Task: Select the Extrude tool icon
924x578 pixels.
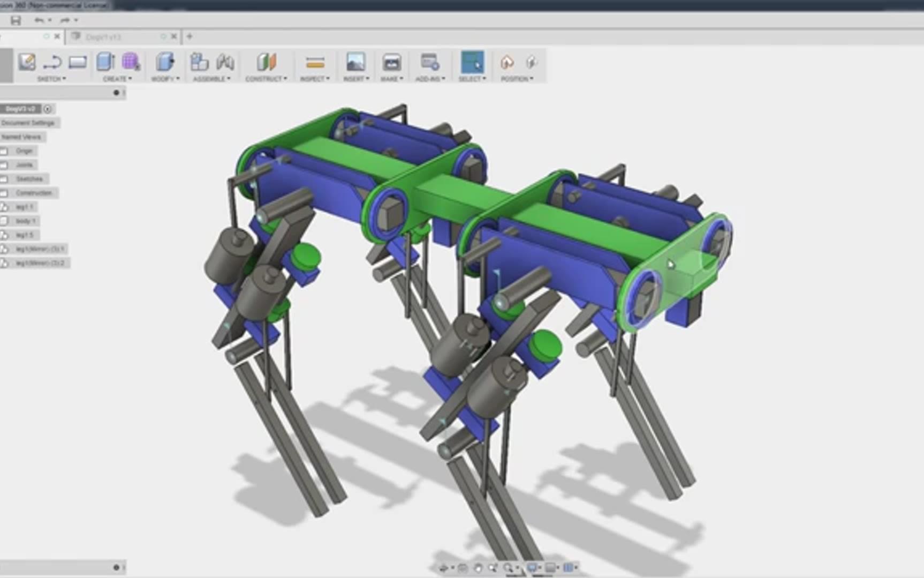Action: point(105,62)
